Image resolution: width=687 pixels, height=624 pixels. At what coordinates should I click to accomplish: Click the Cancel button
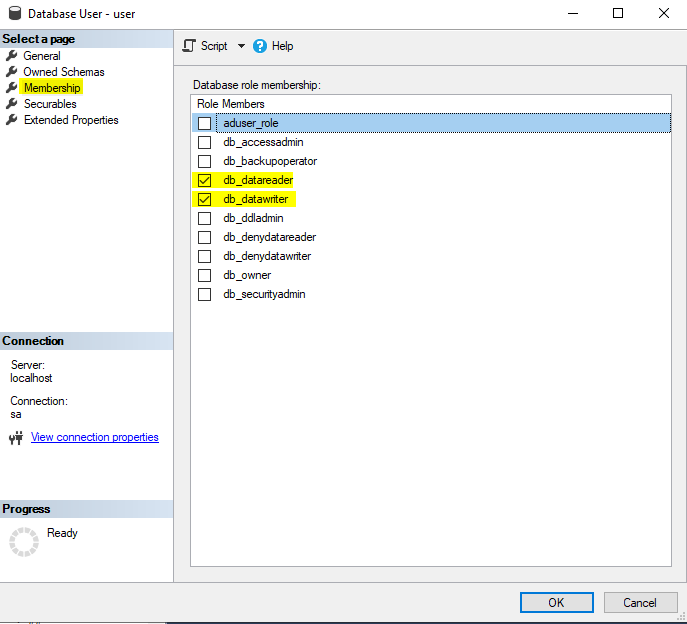(640, 603)
